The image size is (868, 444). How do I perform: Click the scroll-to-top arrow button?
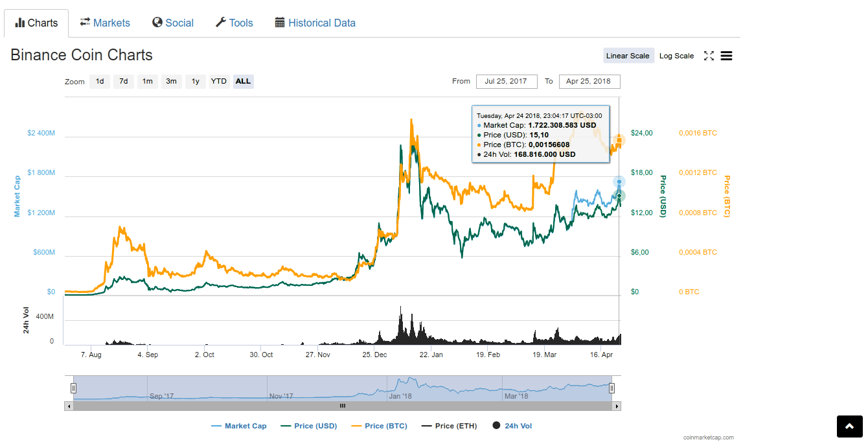(x=850, y=426)
